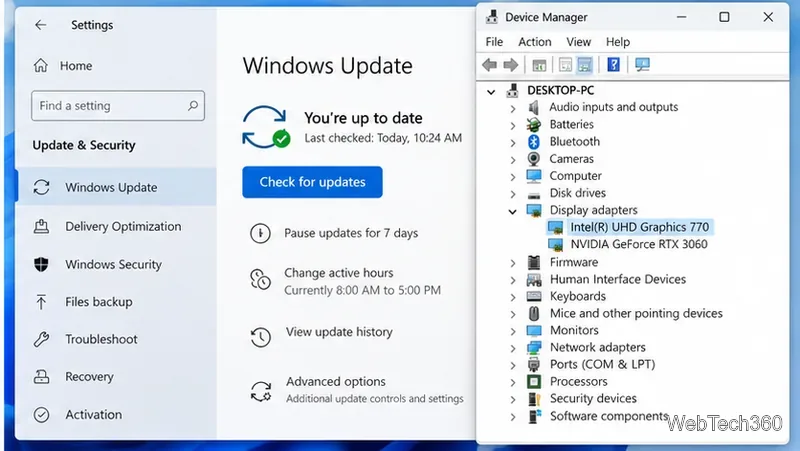
Task: Collapse the Display adapters category
Action: coord(512,211)
